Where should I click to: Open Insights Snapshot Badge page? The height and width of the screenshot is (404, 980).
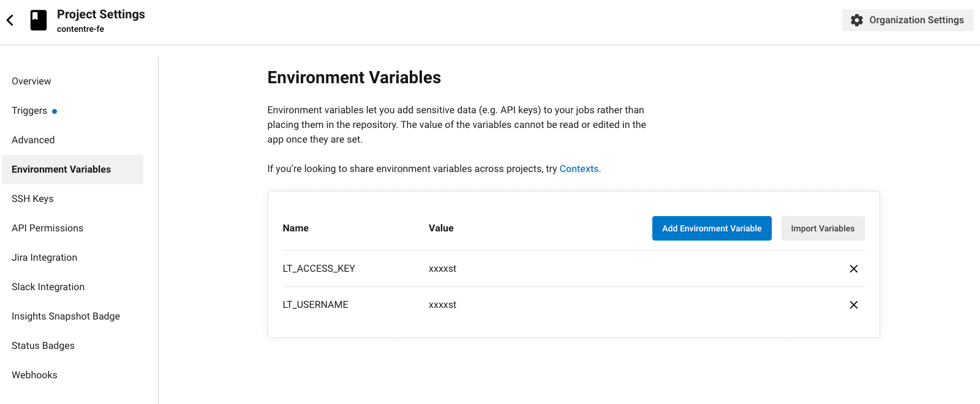(x=66, y=316)
